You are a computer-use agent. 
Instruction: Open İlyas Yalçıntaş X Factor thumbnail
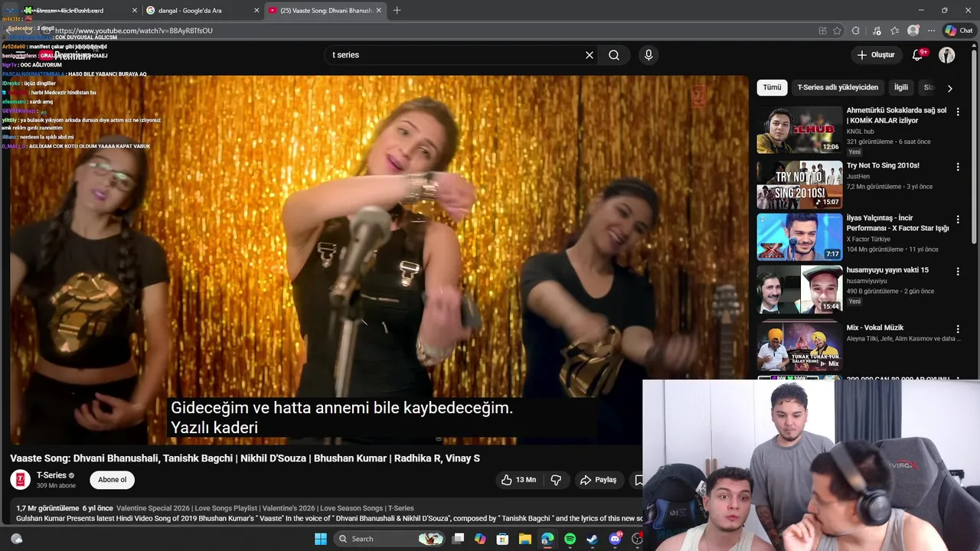click(x=799, y=236)
